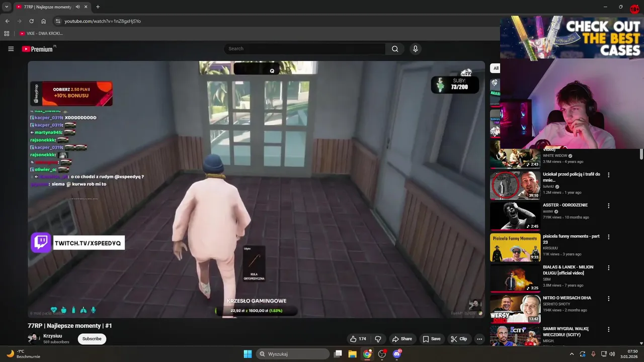Open BIAŁAS & LANEK - MILION DŁUGU title
Image resolution: width=644 pixels, height=362 pixels.
(568, 270)
